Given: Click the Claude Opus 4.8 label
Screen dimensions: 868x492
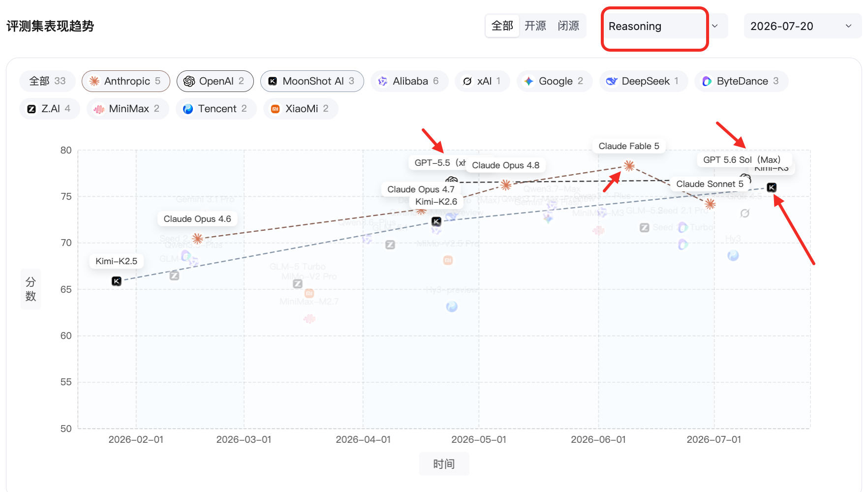Looking at the screenshot, I should (506, 165).
